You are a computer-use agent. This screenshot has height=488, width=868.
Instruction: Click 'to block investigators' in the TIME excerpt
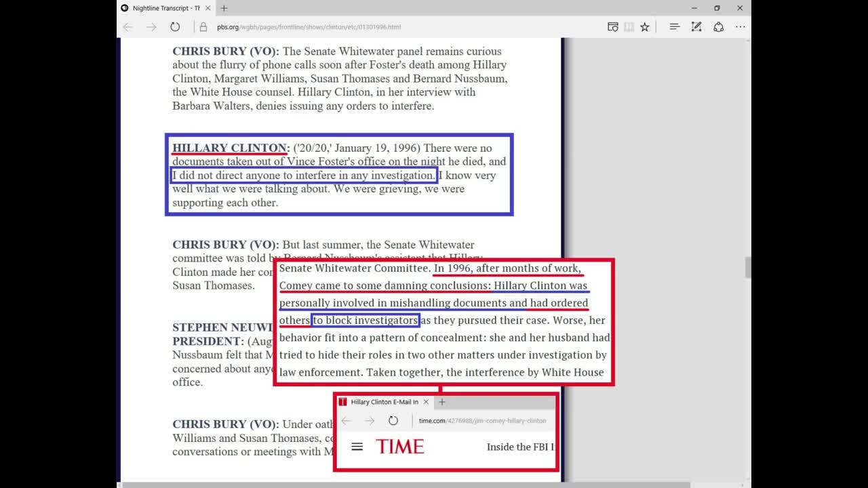366,320
